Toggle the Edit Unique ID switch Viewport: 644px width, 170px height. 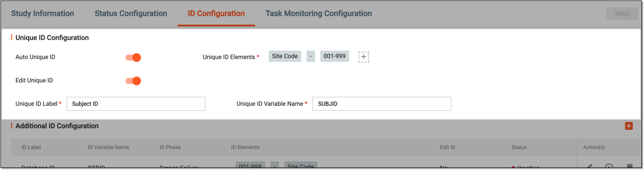click(x=133, y=81)
